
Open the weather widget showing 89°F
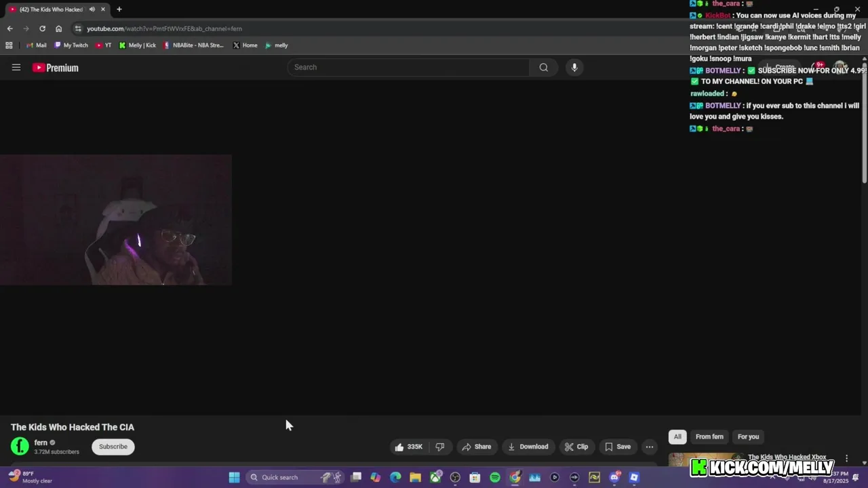(29, 477)
